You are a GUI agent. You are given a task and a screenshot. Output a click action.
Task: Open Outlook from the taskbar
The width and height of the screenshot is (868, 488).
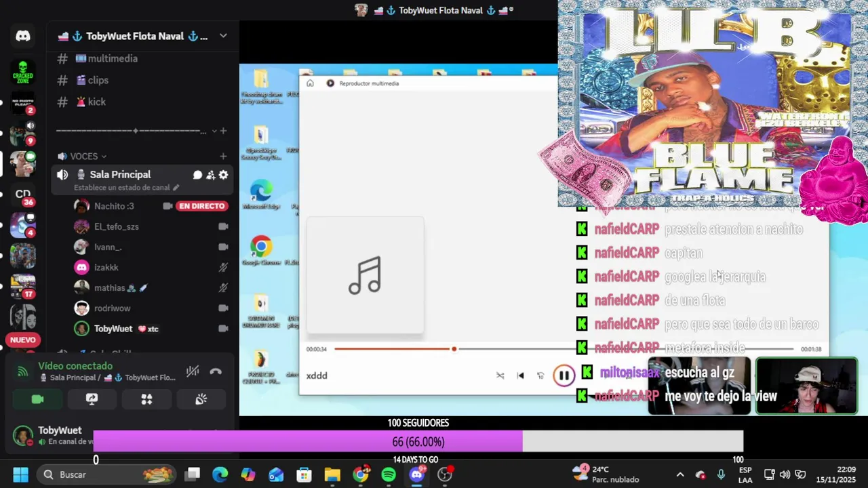coord(276,474)
